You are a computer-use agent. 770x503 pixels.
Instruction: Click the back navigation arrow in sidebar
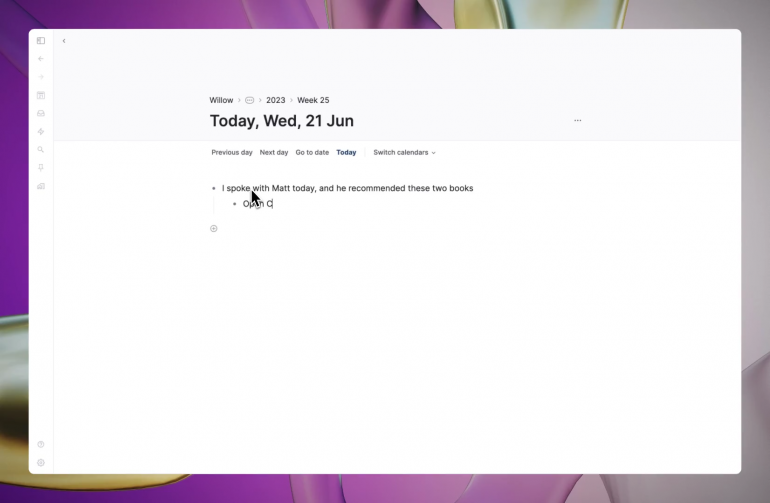[x=41, y=59]
